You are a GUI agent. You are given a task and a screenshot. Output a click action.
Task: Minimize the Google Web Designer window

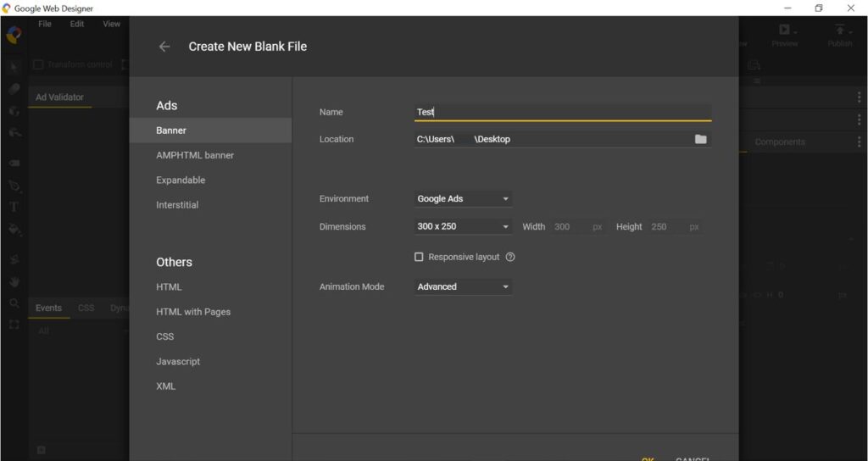click(x=787, y=8)
